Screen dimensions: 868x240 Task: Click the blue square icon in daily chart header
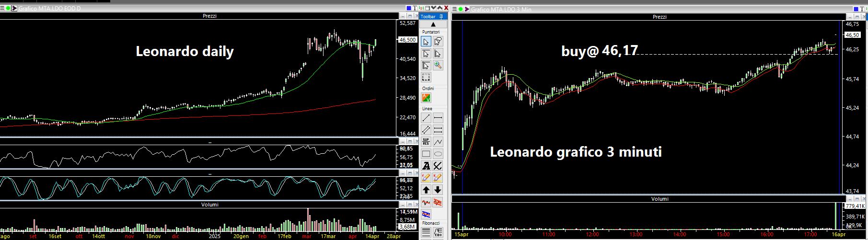[409, 8]
